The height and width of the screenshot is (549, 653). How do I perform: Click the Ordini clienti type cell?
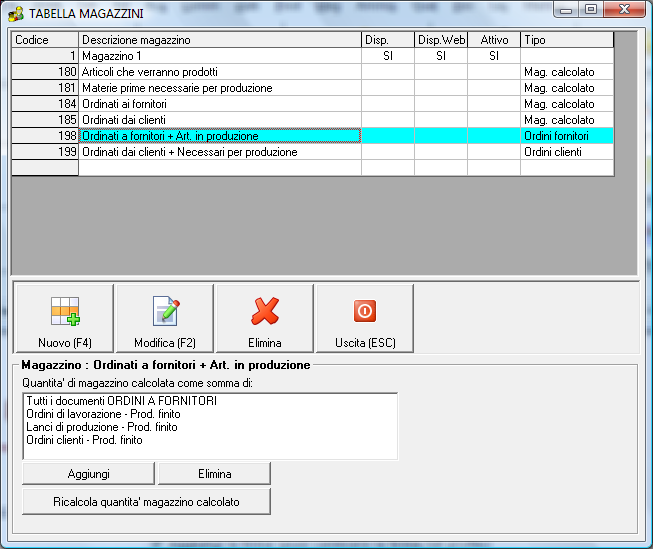567,152
